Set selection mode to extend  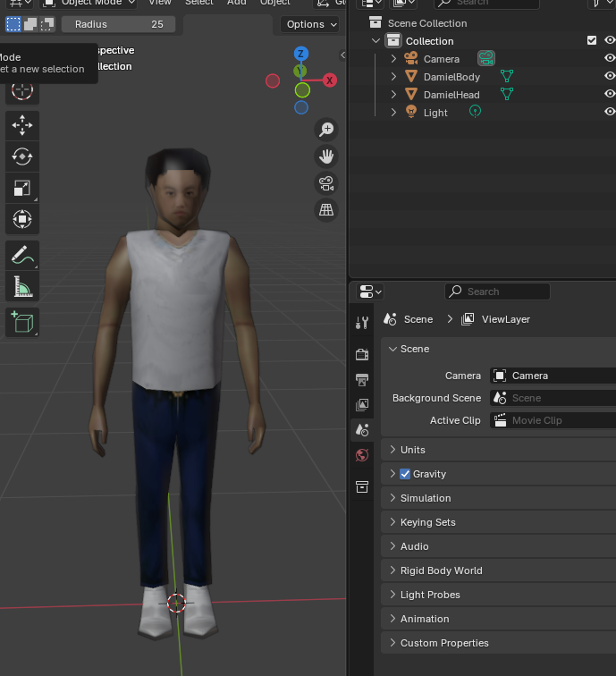(x=30, y=24)
